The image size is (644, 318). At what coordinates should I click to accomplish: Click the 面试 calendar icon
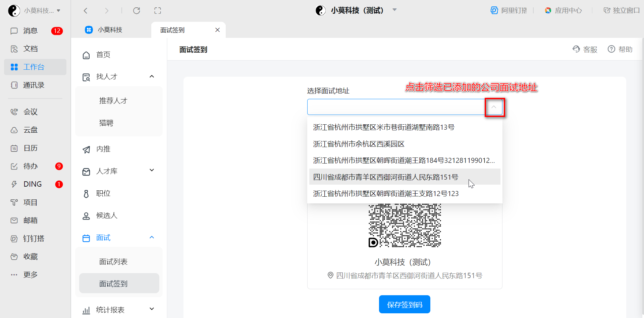[x=86, y=238]
